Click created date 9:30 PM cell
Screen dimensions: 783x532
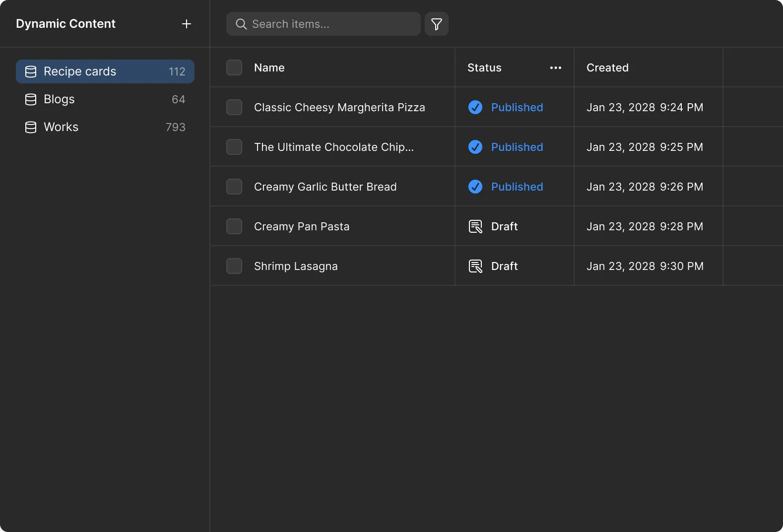point(645,266)
